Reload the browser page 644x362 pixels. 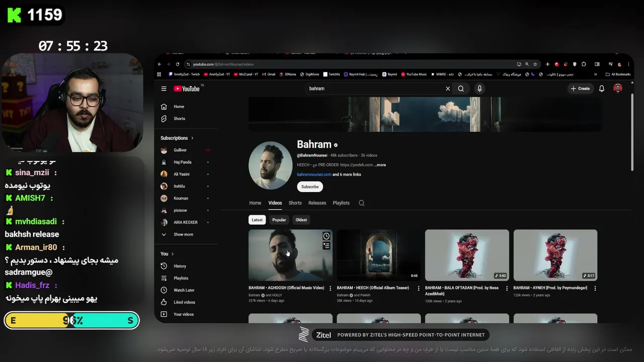(x=178, y=64)
